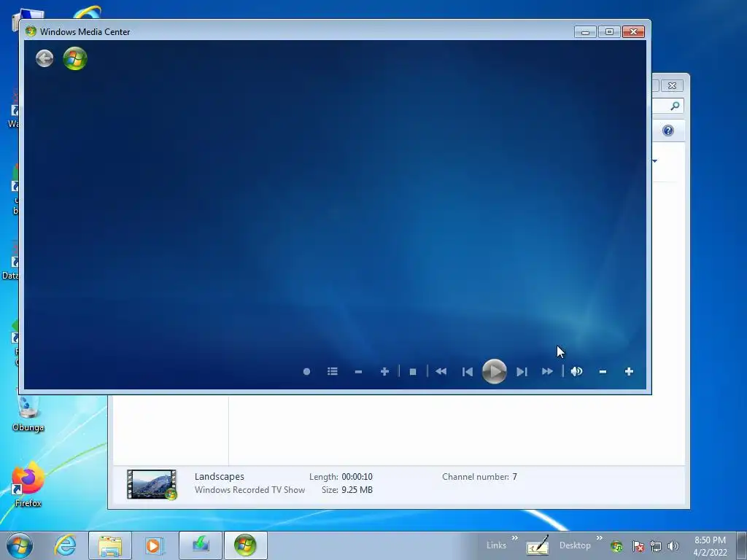Click the Desktop toolbar label

point(575,545)
